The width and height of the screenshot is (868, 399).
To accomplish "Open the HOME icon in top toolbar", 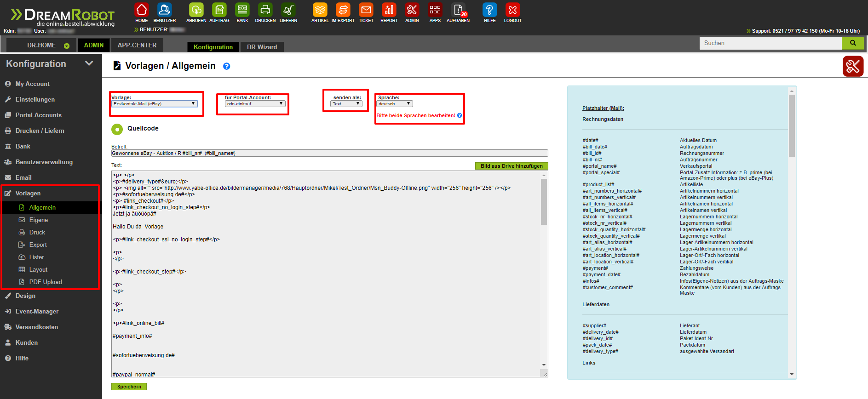I will pos(142,10).
